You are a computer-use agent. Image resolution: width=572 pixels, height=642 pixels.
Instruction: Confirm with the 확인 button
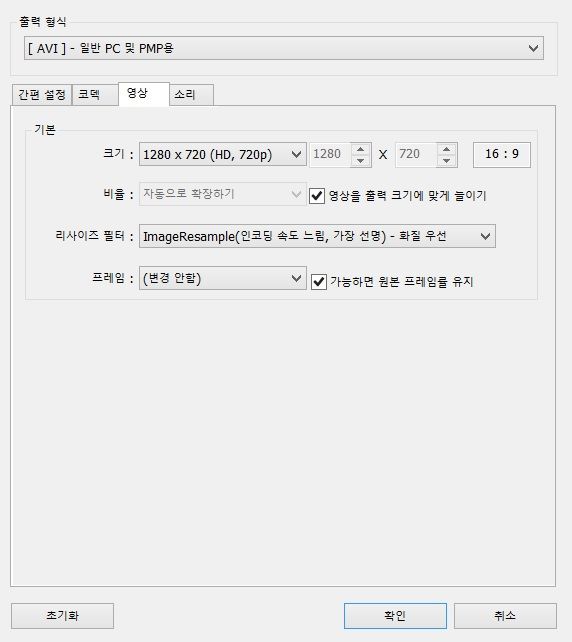[x=395, y=615]
